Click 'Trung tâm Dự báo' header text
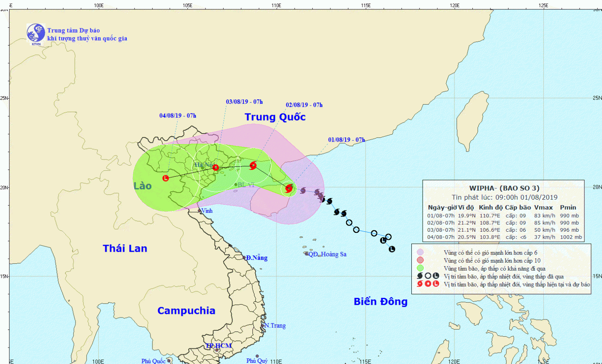 pos(73,30)
